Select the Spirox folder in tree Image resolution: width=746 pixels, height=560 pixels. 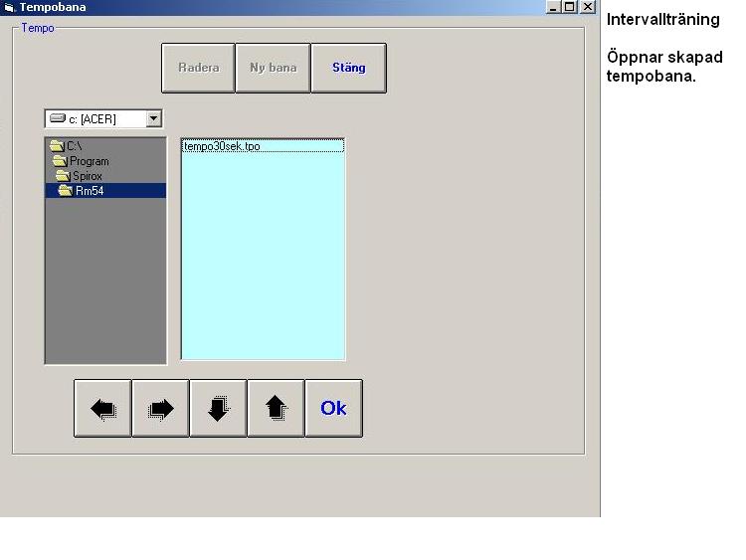[105, 176]
